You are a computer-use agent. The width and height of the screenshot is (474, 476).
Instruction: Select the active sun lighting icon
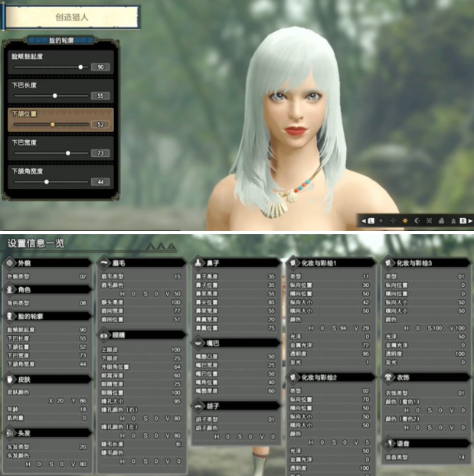405,220
